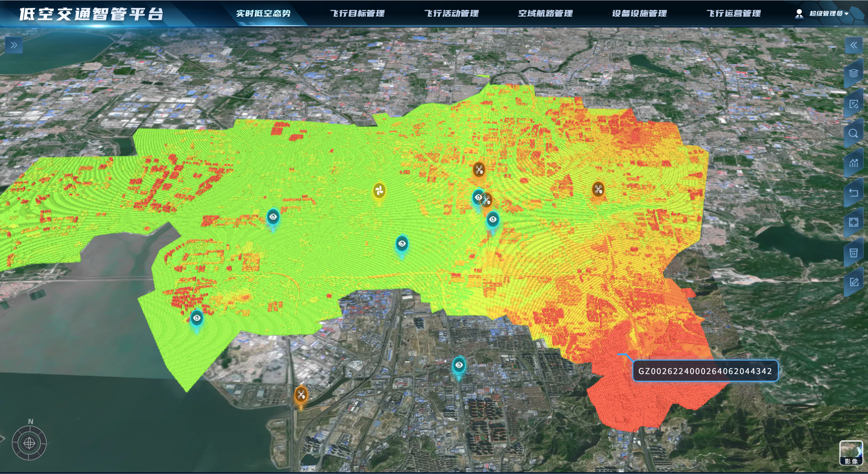
Task: Select the eye monitoring marker outside heatmap
Action: [459, 365]
